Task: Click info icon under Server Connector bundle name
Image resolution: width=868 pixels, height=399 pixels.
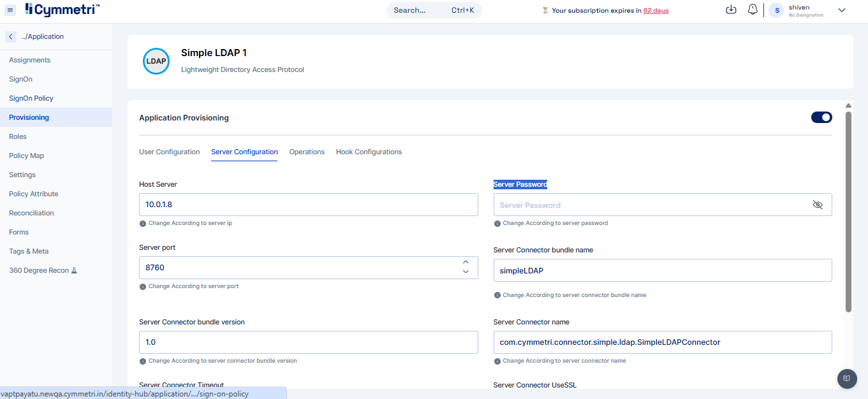Action: [497, 295]
